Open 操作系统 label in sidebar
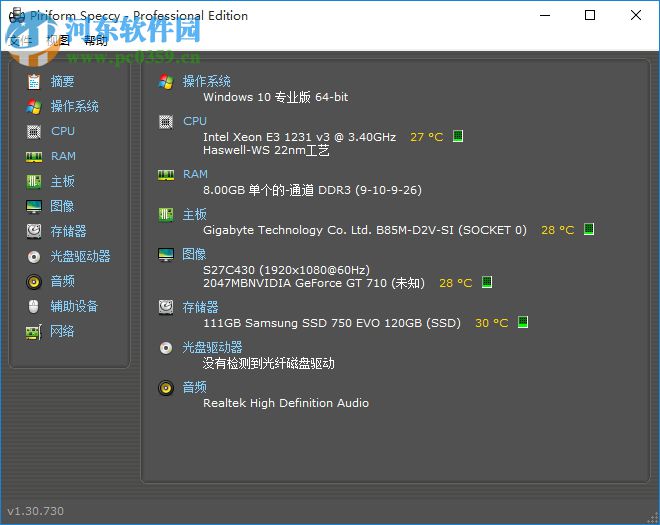This screenshot has height=525, width=660. [75, 106]
